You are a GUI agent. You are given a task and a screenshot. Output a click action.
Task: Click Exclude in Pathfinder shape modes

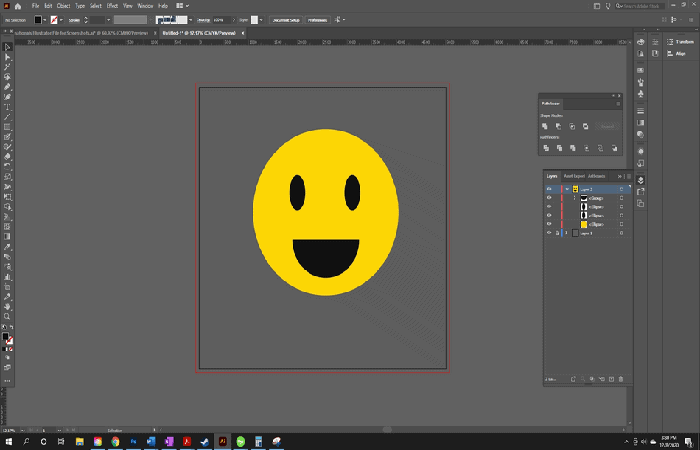pos(586,127)
